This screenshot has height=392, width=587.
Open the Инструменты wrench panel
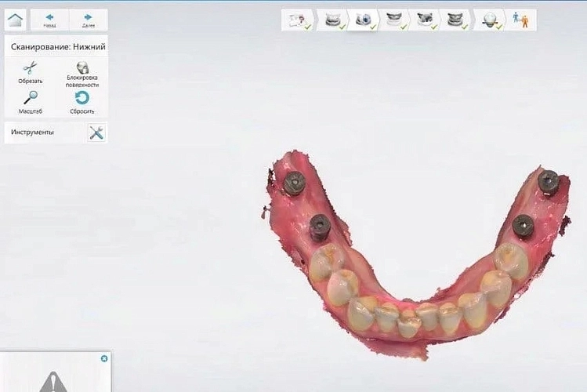[x=96, y=132]
